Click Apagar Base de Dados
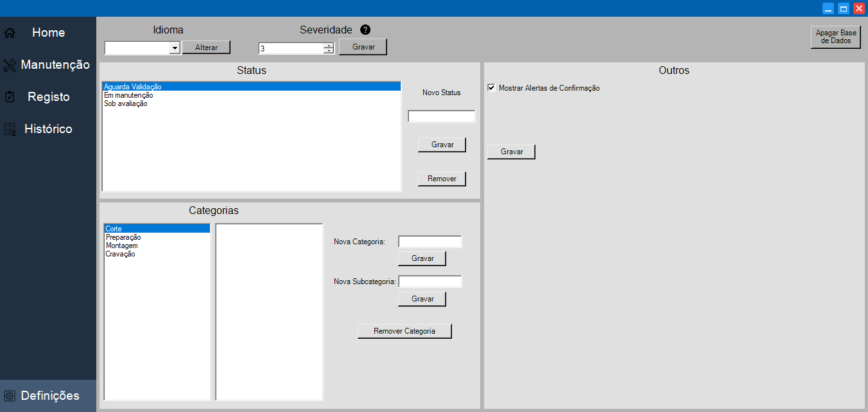 coord(835,37)
